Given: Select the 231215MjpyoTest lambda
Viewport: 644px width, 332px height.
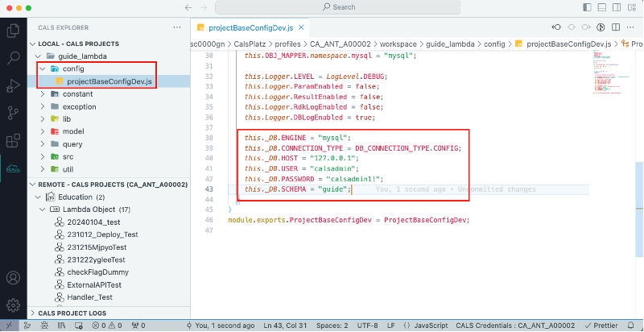Looking at the screenshot, I should coord(97,247).
